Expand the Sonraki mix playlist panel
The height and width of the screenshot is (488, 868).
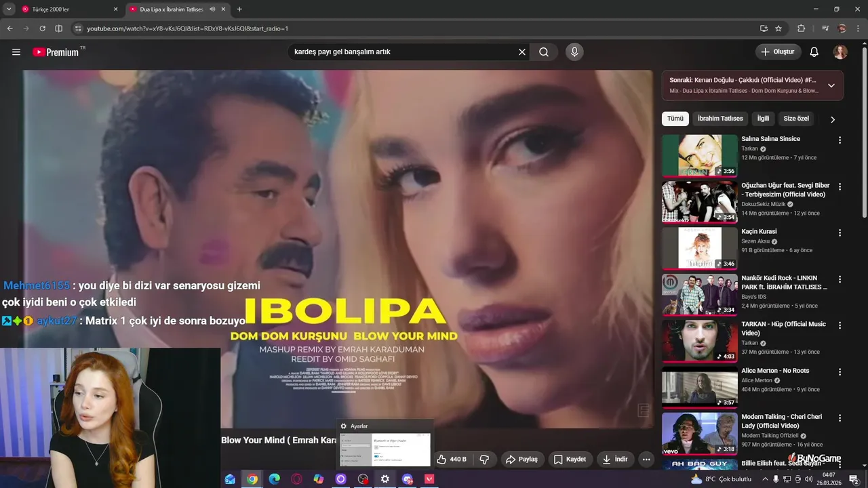click(831, 85)
